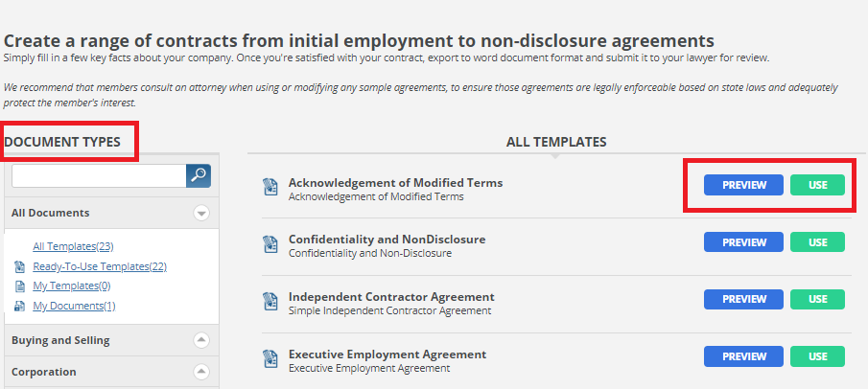
Task: Use the Executive Employment Agreement template
Action: click(817, 356)
